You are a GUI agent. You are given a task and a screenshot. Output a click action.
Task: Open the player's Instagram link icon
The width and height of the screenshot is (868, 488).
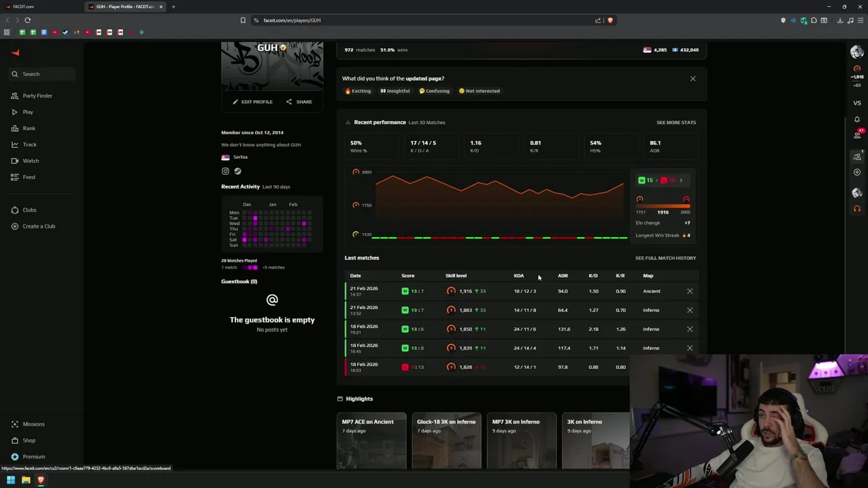(x=226, y=171)
